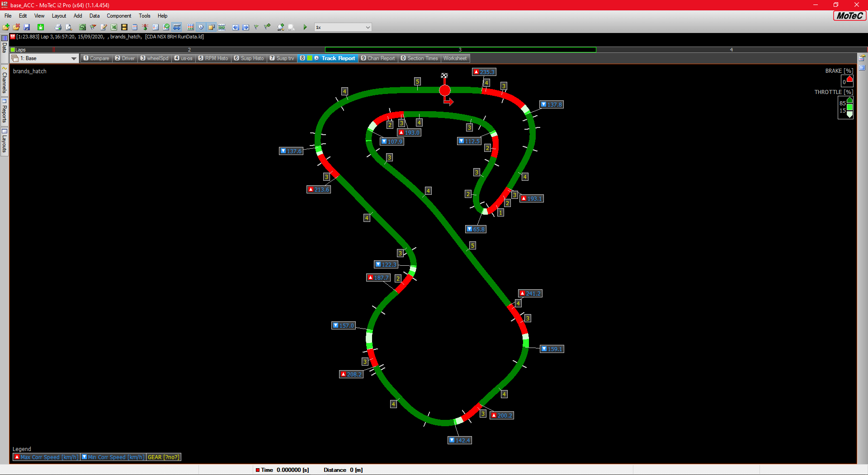Click the GEAR legend label

163,457
